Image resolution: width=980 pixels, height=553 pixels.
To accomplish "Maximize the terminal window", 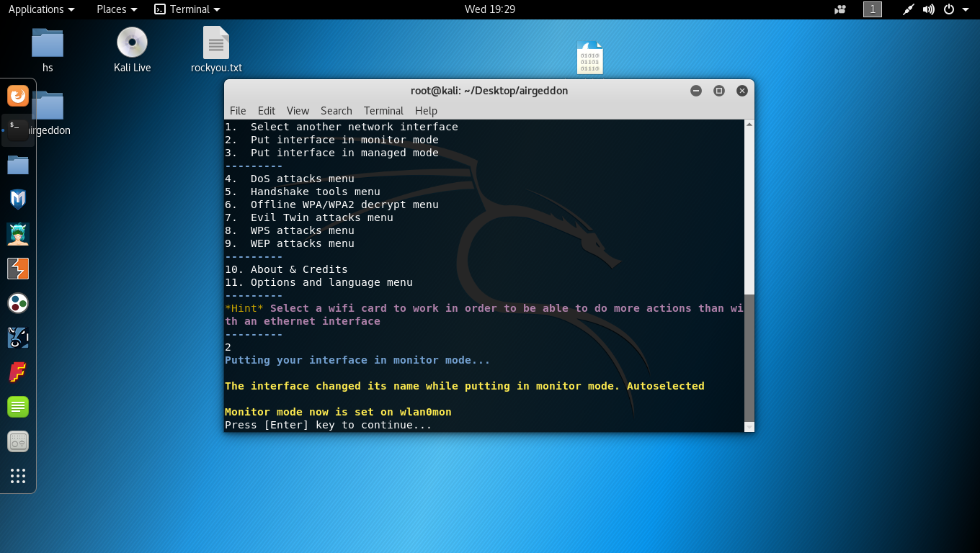I will pos(719,91).
